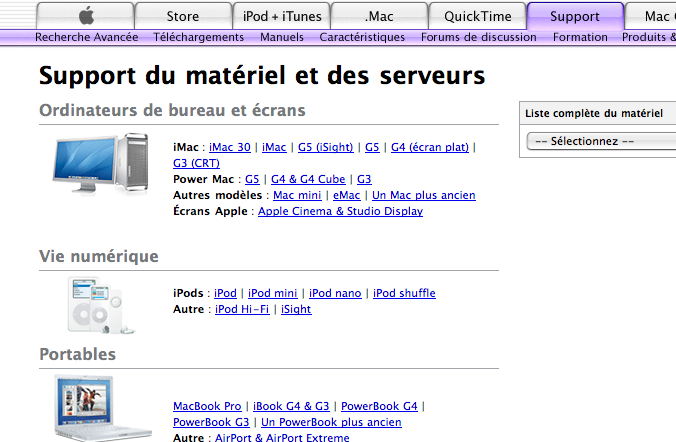Viewport: 676px width, 442px height.
Task: Open the Mac mini link
Action: pyautogui.click(x=297, y=195)
